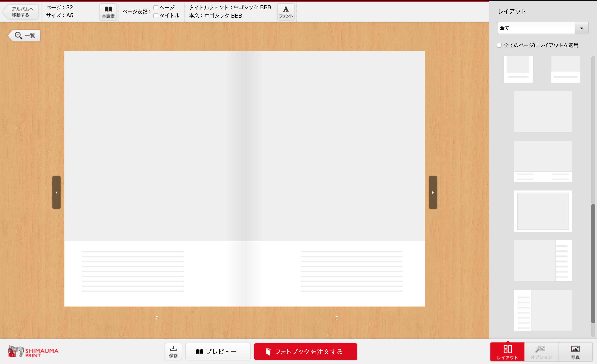This screenshot has width=597, height=364.
Task: Click the レイアウト panel heading
Action: coord(512,11)
